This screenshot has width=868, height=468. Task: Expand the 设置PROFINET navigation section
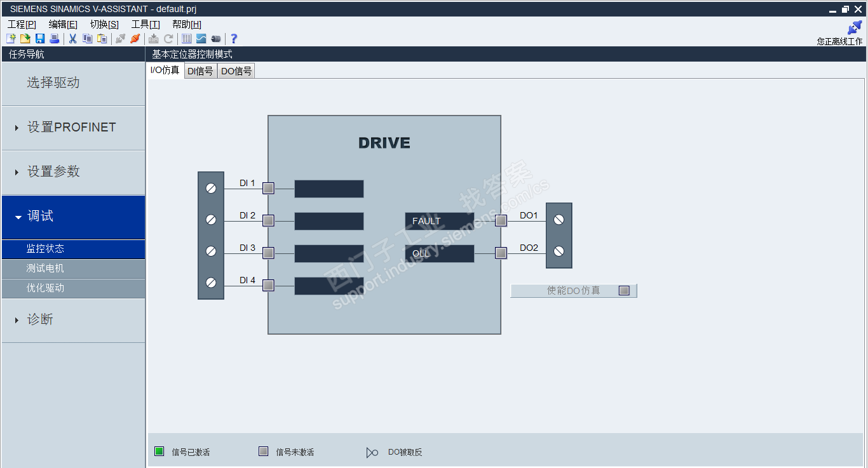click(x=73, y=128)
